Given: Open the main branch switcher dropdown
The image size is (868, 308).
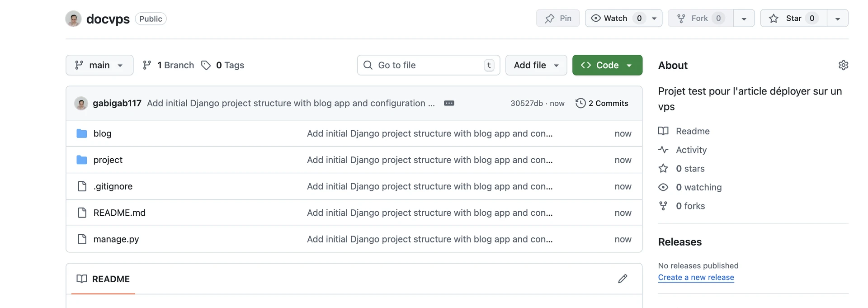Looking at the screenshot, I should pos(99,65).
